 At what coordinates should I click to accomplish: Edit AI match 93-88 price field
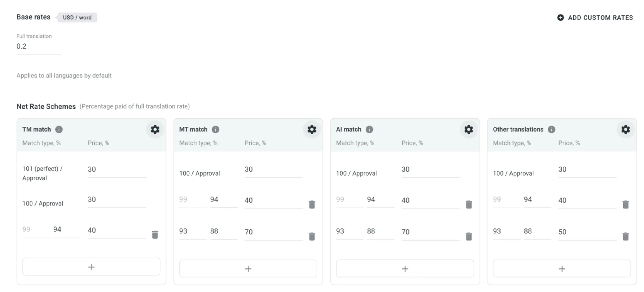[430, 233]
